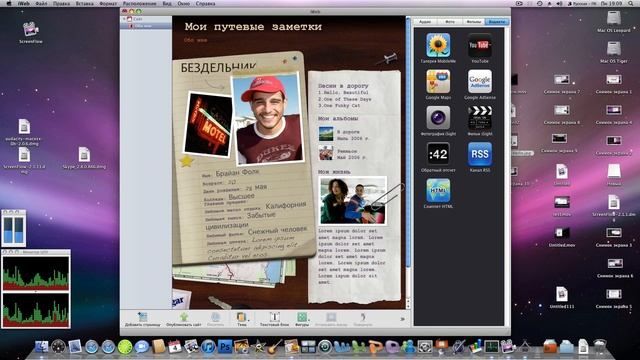The width and height of the screenshot is (640, 360).
Task: Switch to Audio tab in media browser
Action: (x=425, y=22)
